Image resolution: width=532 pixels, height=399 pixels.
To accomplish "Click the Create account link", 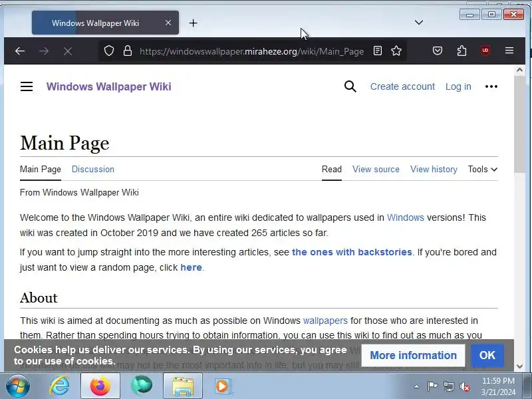I will [x=402, y=86].
